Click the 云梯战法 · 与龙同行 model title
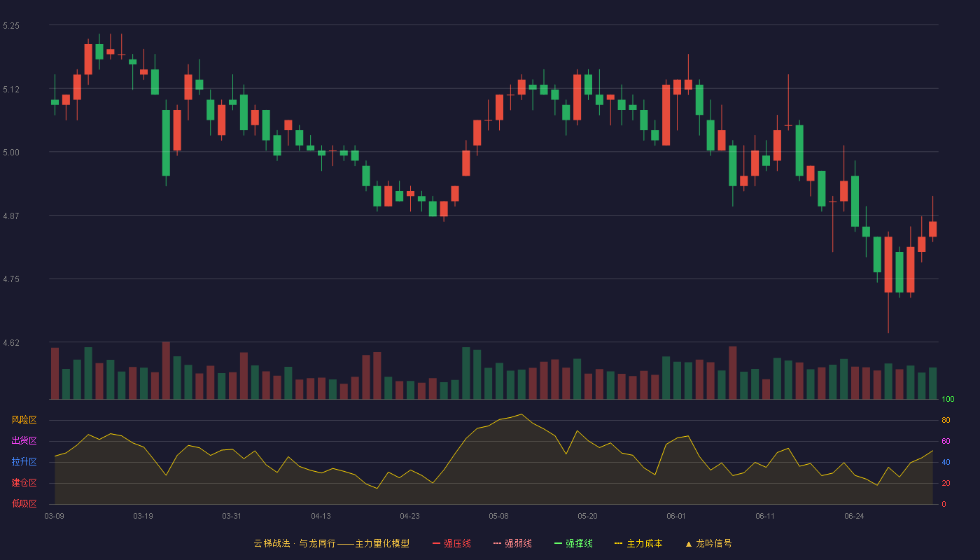980x560 pixels. pos(331,543)
